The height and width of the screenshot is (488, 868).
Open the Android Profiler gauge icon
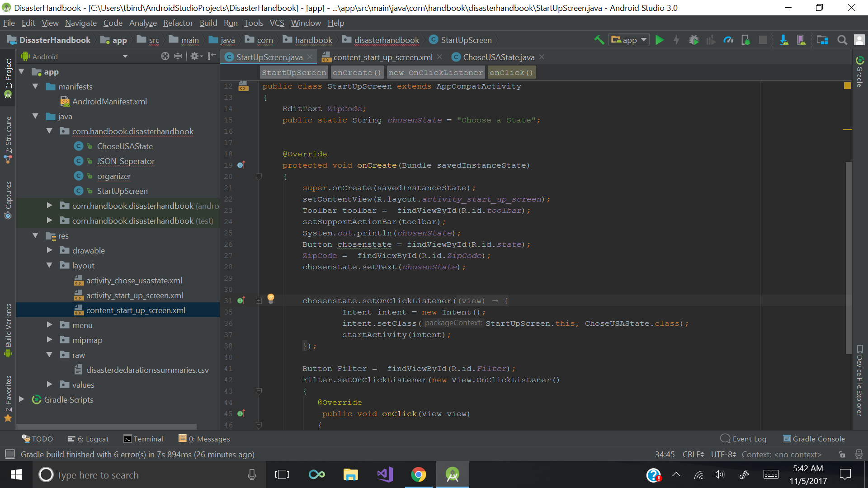[728, 40]
